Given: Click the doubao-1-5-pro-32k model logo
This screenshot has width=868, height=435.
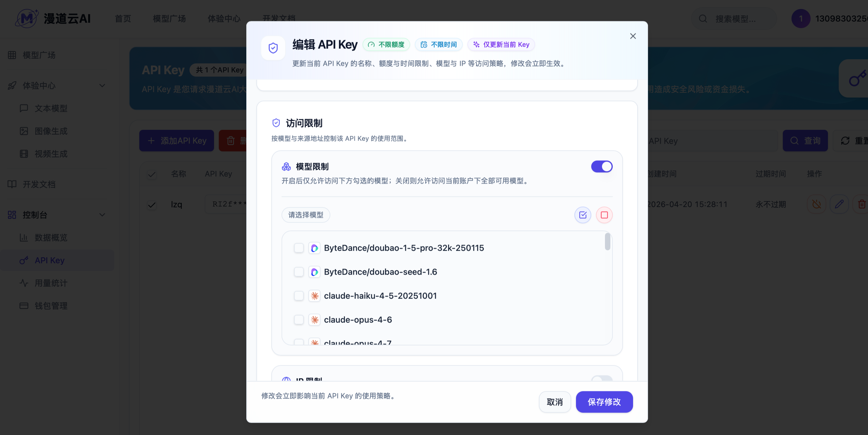Looking at the screenshot, I should tap(314, 248).
